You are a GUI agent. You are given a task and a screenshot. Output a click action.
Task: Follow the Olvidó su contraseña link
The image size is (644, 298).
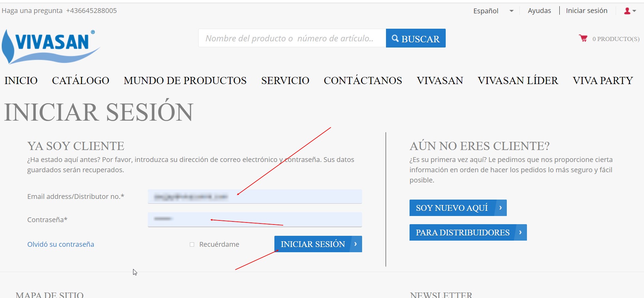pos(61,244)
